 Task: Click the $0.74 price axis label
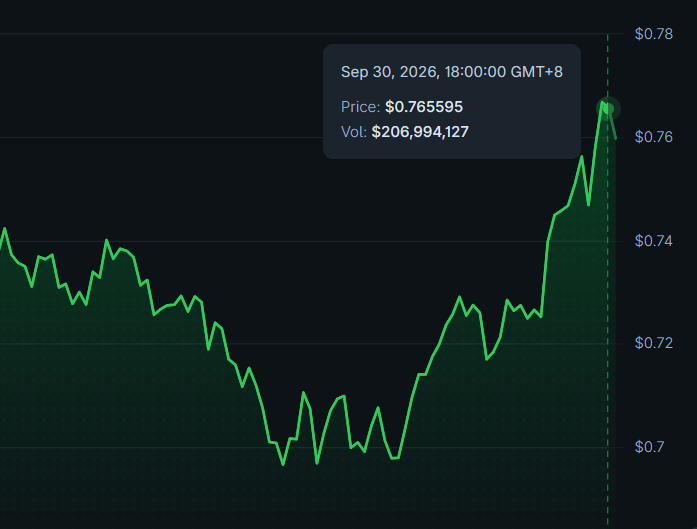pyautogui.click(x=654, y=241)
